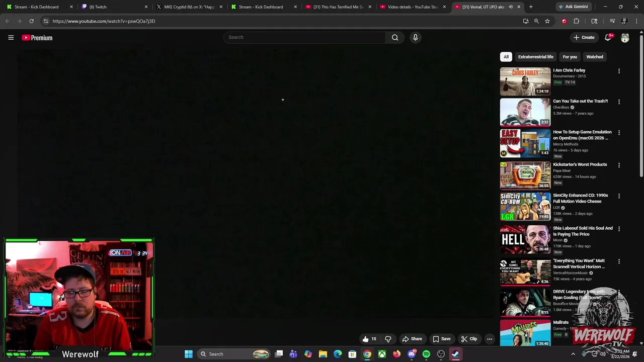This screenshot has width=644, height=362.
Task: Click the YouTube Premium logo
Action: (x=37, y=38)
